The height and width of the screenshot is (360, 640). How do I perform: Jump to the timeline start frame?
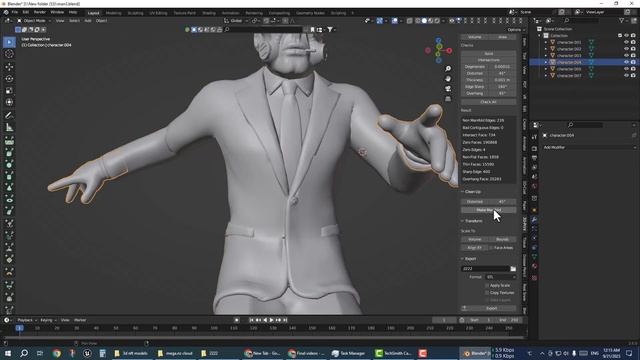(251, 320)
